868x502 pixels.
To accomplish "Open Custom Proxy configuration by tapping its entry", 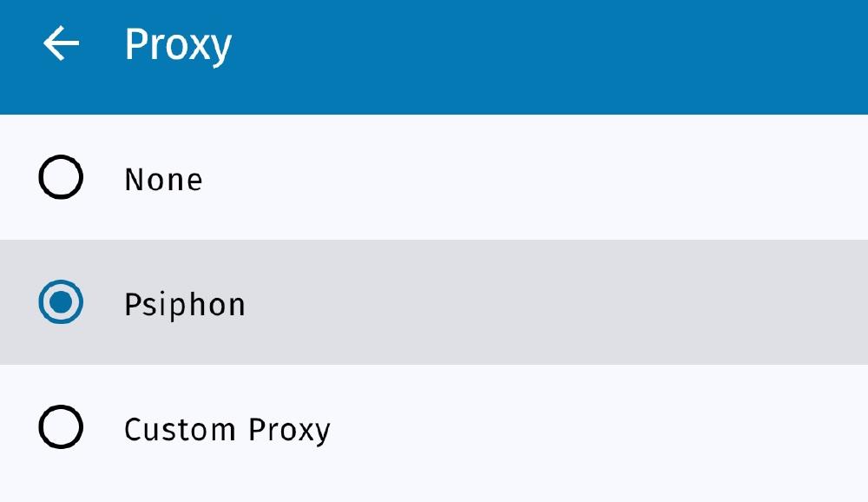I will point(347,427).
